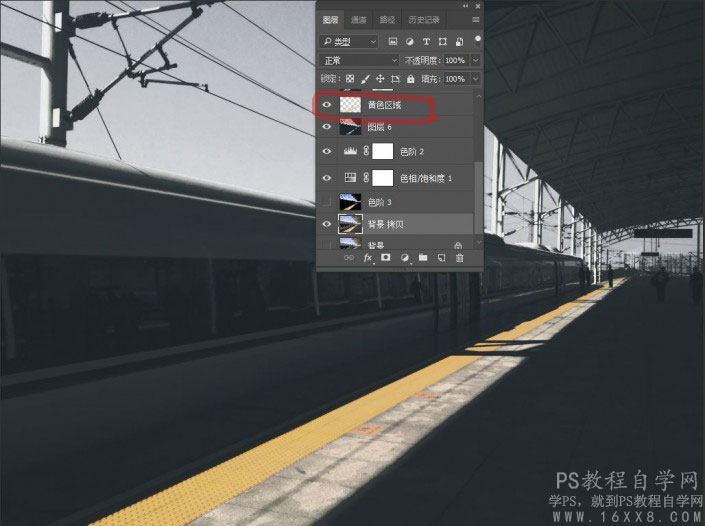Viewport: 705px width, 526px height.
Task: Delete layer with trash icon
Action: click(460, 258)
